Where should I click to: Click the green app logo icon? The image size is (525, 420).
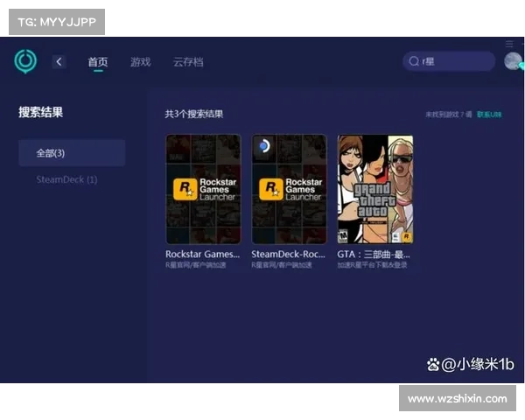click(x=25, y=61)
